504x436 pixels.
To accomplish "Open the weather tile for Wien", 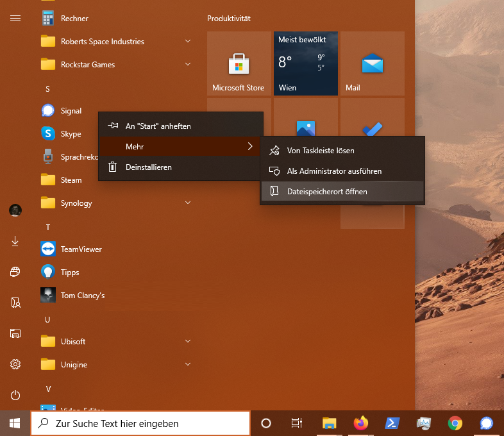I will coord(306,63).
